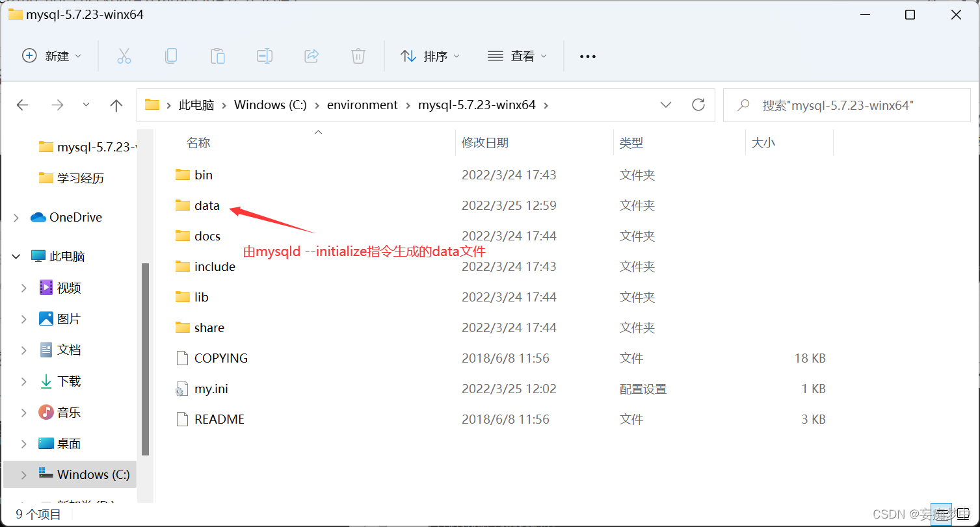The width and height of the screenshot is (980, 527).
Task: Expand the OneDrive tree node
Action: [16, 218]
